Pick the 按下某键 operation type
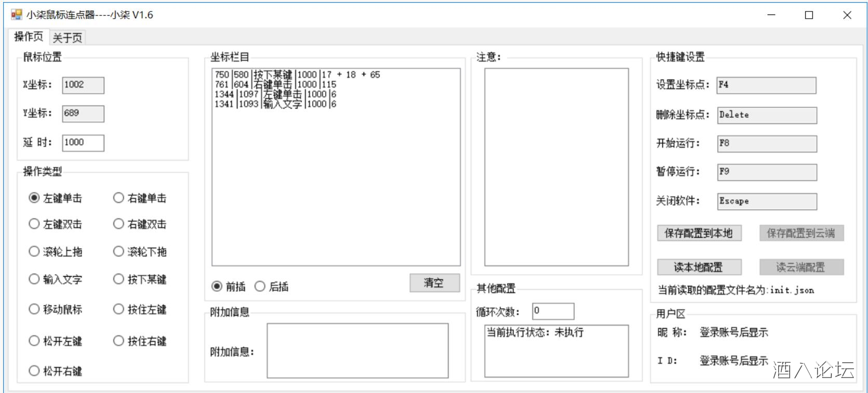 119,279
